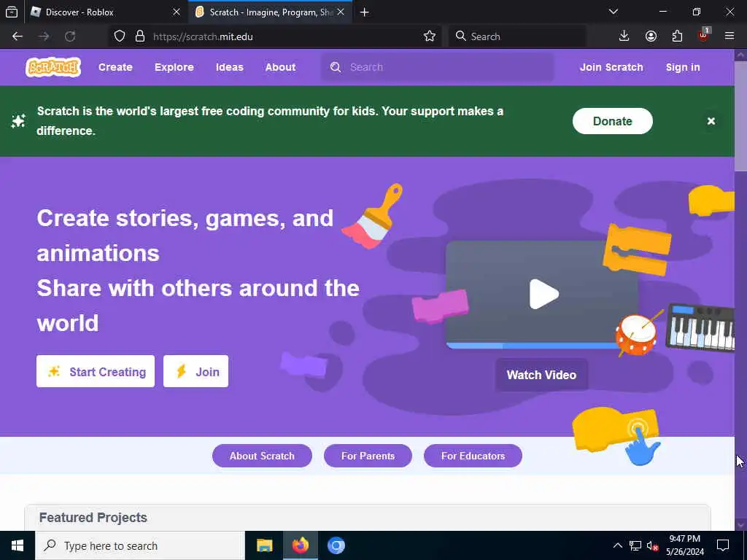Show hidden system tray icons
The height and width of the screenshot is (560, 747).
point(617,545)
